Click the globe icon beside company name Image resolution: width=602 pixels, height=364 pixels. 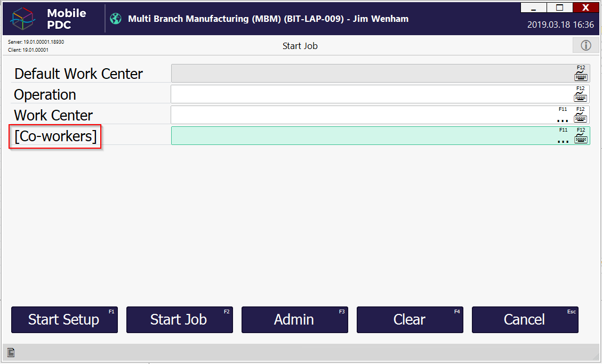click(116, 19)
